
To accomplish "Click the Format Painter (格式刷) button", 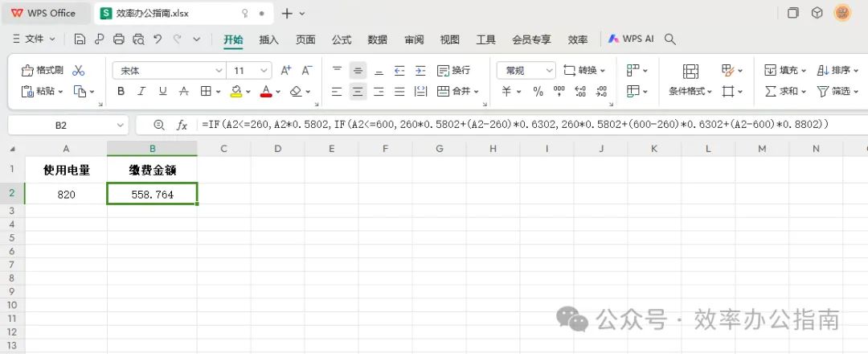I will point(42,70).
